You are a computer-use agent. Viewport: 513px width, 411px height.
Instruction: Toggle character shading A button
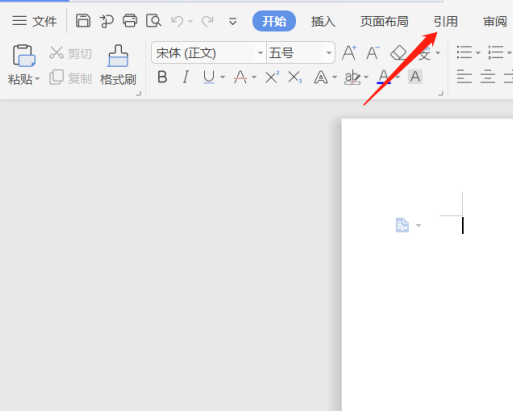point(415,77)
